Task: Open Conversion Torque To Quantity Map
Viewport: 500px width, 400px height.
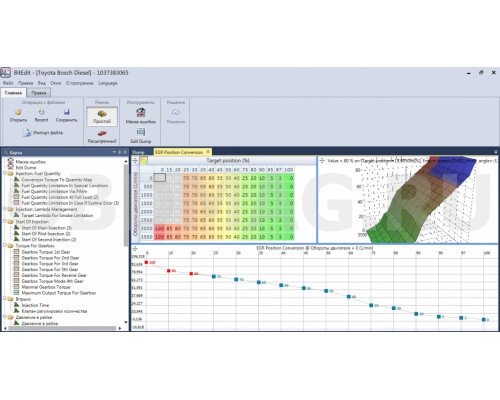Action: tap(57, 180)
